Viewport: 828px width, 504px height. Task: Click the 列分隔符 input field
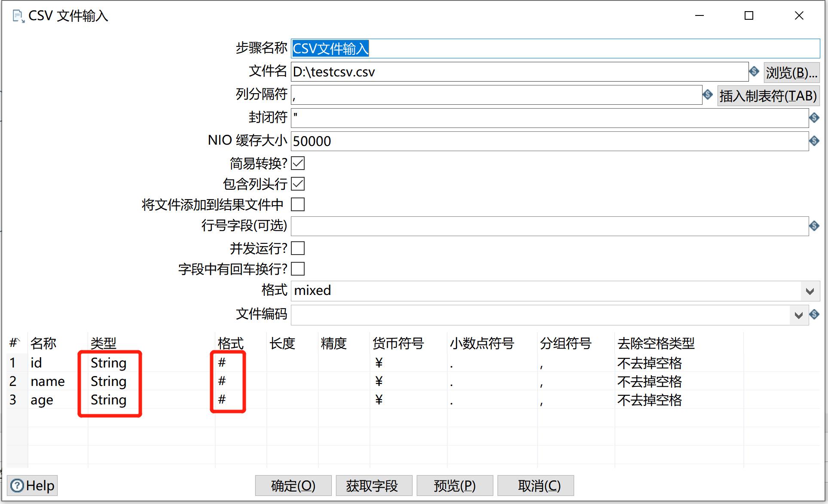coord(496,95)
